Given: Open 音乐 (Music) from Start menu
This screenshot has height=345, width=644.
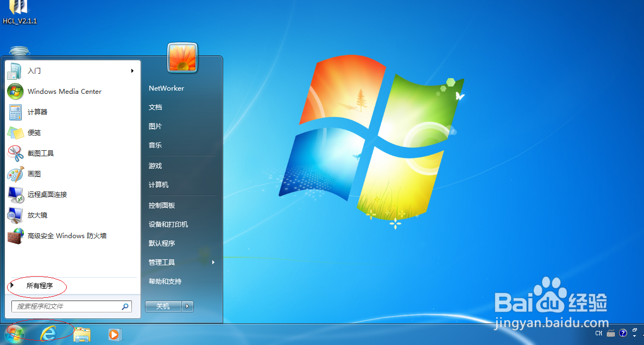Looking at the screenshot, I should [x=155, y=145].
